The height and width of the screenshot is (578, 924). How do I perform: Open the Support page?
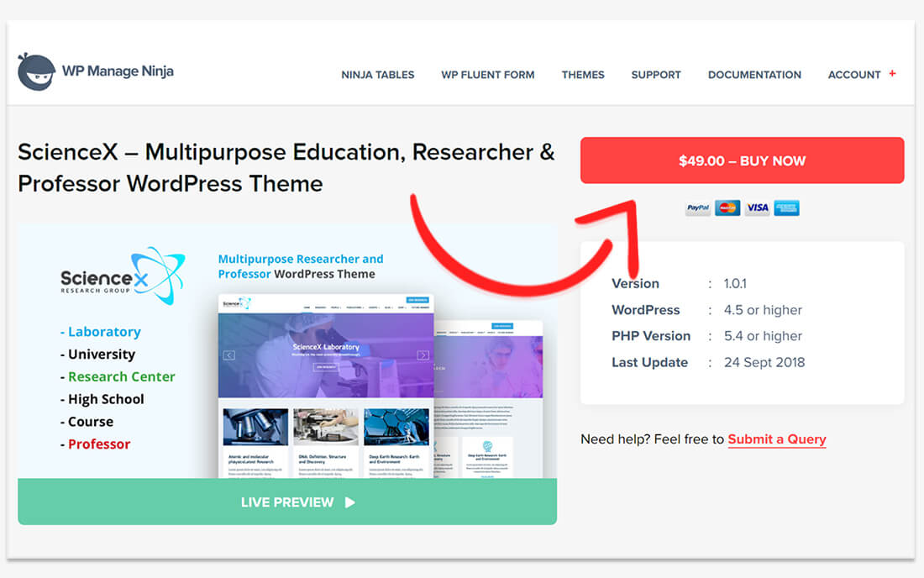click(x=656, y=75)
